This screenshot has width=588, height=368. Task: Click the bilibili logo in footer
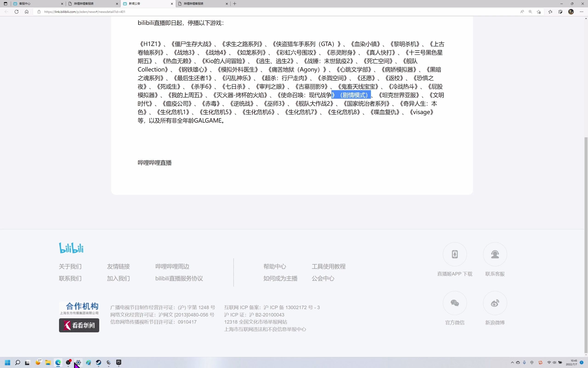tap(71, 248)
